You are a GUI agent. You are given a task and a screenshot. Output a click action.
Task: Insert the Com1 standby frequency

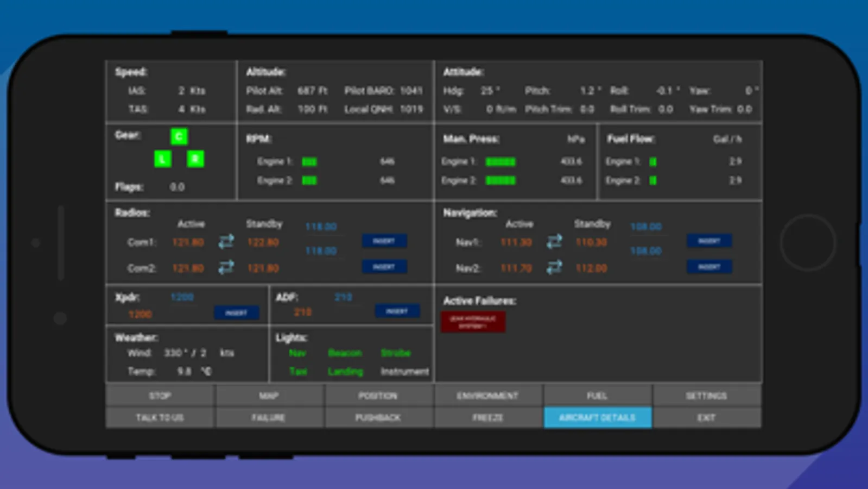[x=384, y=241]
